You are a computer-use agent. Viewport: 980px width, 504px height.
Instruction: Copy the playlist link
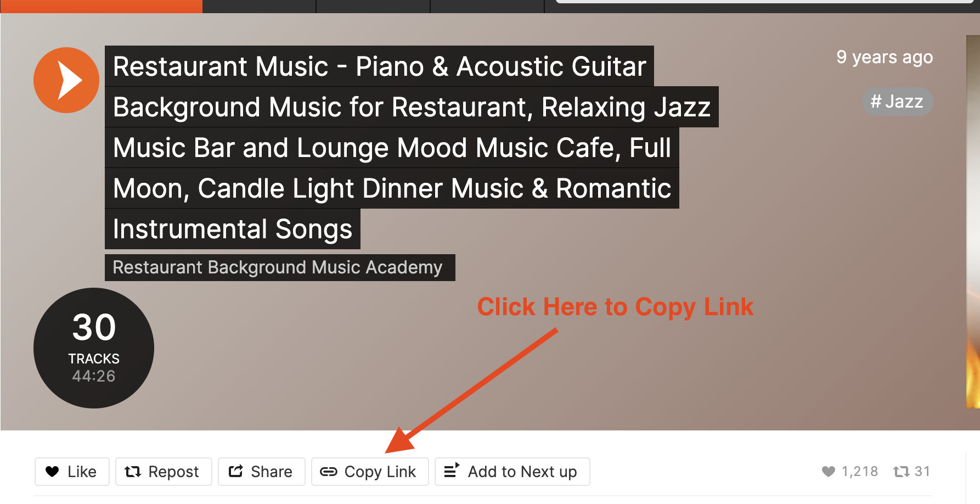(x=370, y=472)
